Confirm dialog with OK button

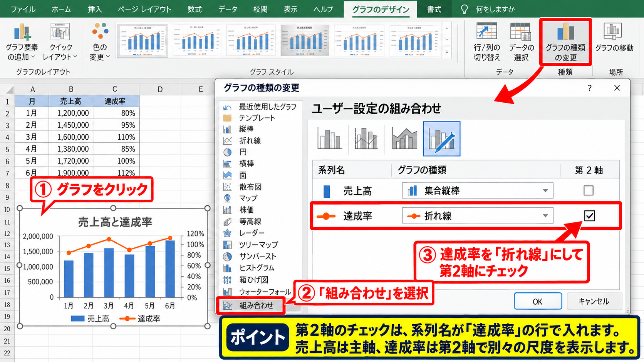point(538,301)
